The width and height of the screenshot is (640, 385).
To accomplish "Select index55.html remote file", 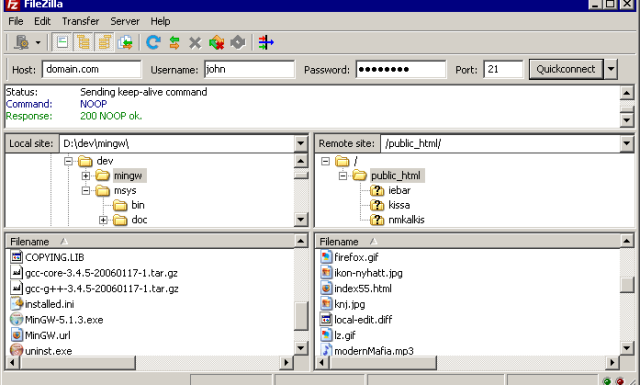I will coord(363,289).
